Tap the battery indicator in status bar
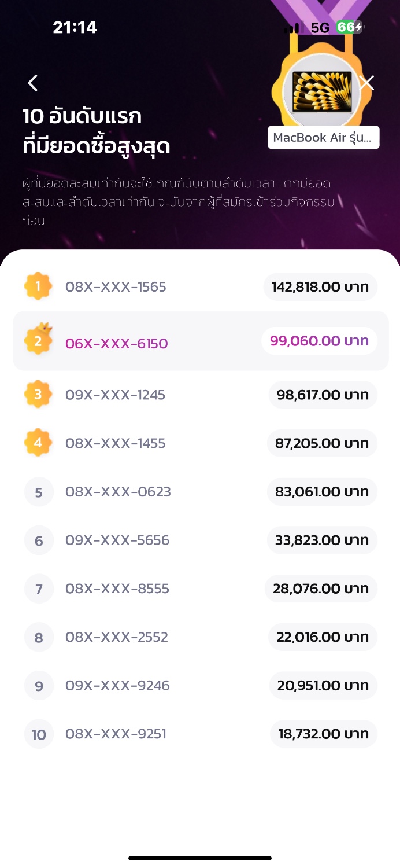The image size is (400, 868). pos(350,27)
